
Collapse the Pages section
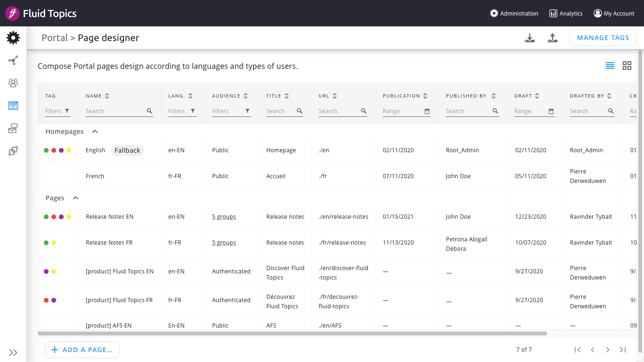point(75,198)
